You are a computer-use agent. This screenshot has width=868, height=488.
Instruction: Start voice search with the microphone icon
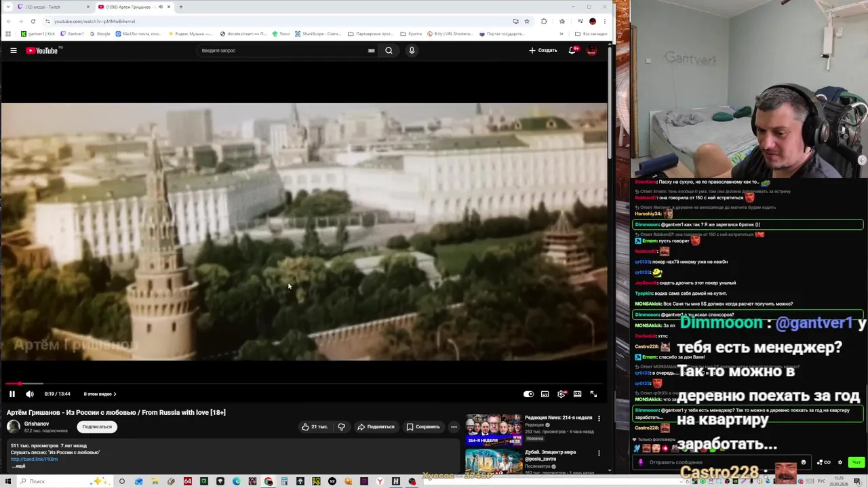pyautogui.click(x=412, y=50)
